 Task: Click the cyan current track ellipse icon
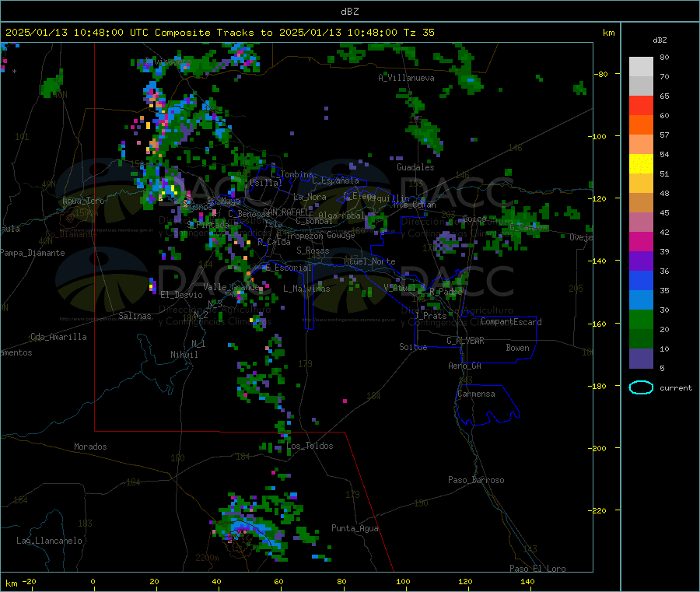point(641,387)
